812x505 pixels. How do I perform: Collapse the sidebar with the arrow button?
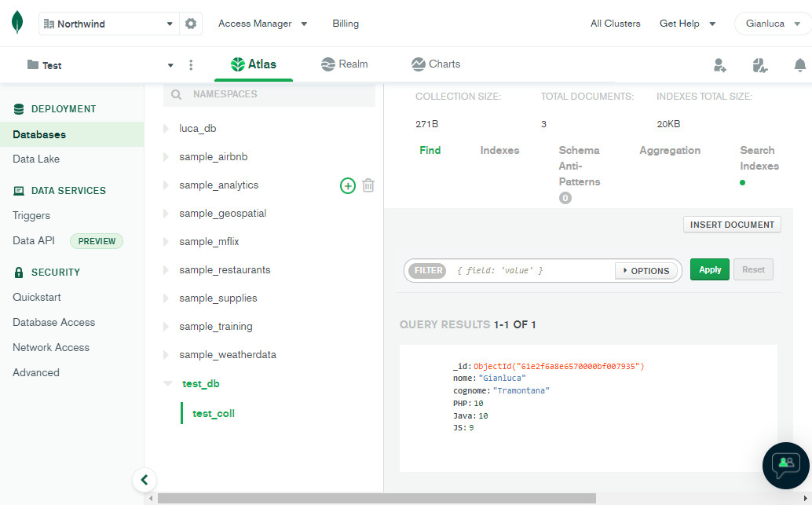[x=144, y=480]
